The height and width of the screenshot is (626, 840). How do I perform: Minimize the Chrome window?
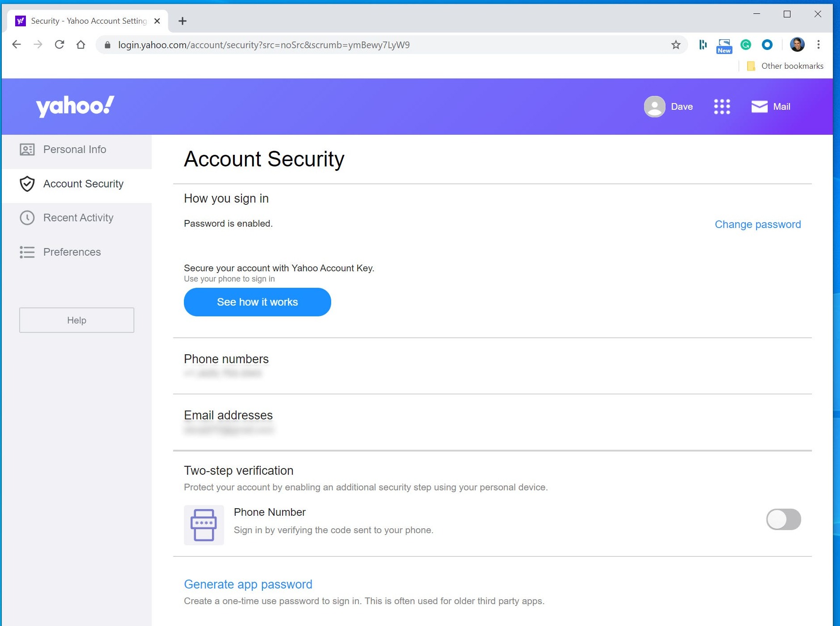[x=757, y=14]
